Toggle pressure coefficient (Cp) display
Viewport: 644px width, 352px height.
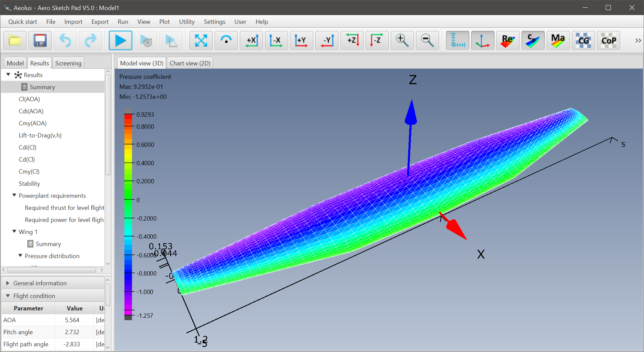(533, 41)
